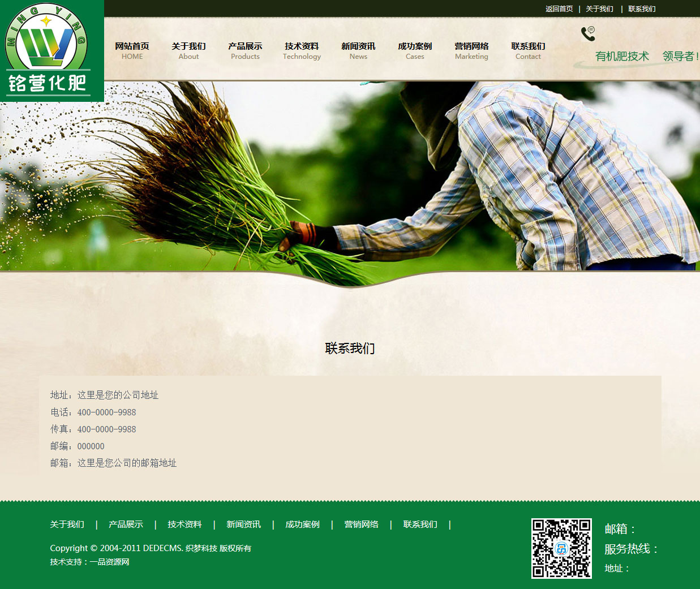This screenshot has width=700, height=589.
Task: Select 成功案例 Cases in main navigation
Action: 415,50
